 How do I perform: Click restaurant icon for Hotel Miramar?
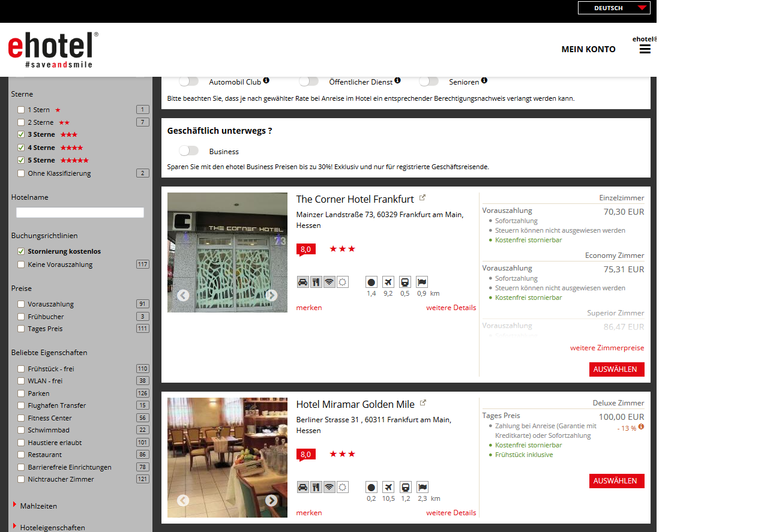coord(316,487)
